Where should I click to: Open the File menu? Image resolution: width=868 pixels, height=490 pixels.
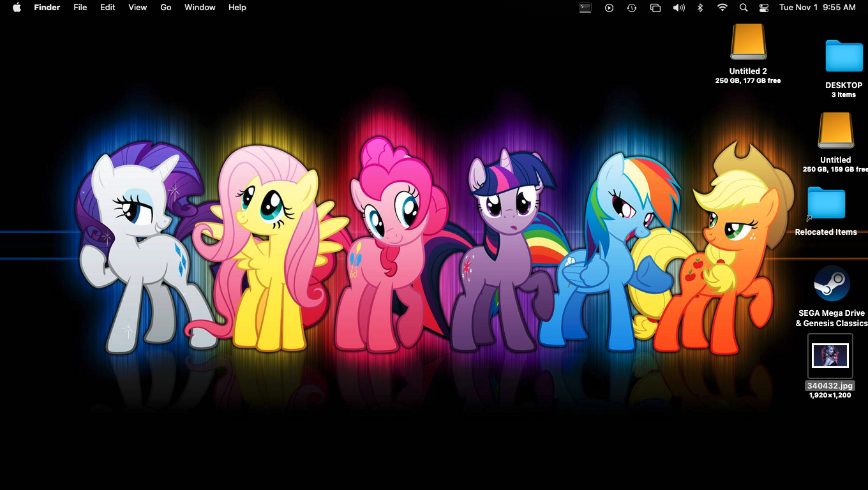80,8
